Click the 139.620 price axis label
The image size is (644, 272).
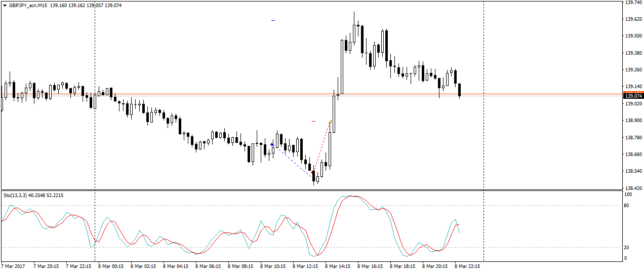tap(633, 19)
